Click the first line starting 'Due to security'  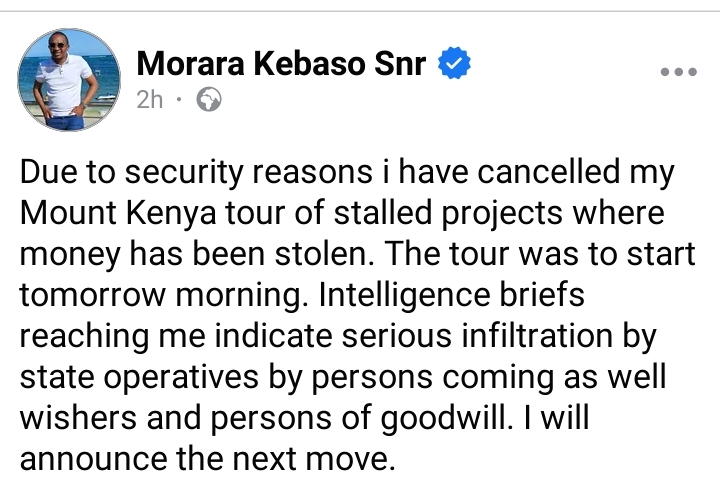[x=347, y=173]
